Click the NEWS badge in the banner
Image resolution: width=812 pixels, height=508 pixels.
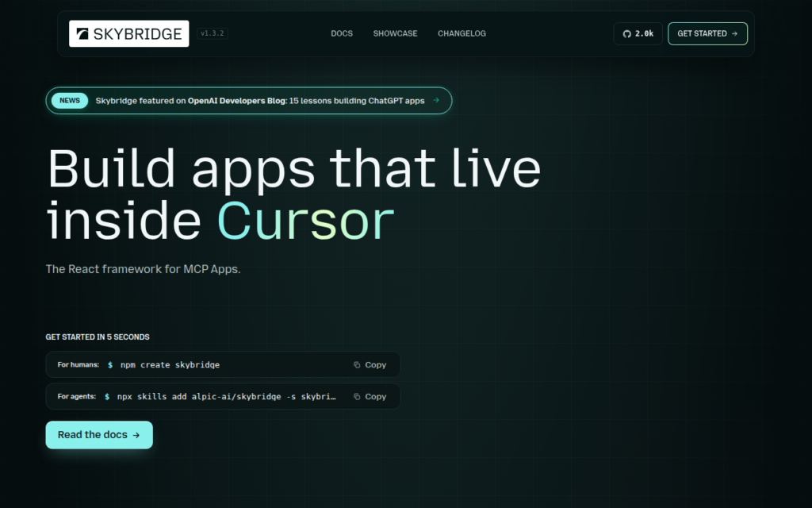point(70,101)
